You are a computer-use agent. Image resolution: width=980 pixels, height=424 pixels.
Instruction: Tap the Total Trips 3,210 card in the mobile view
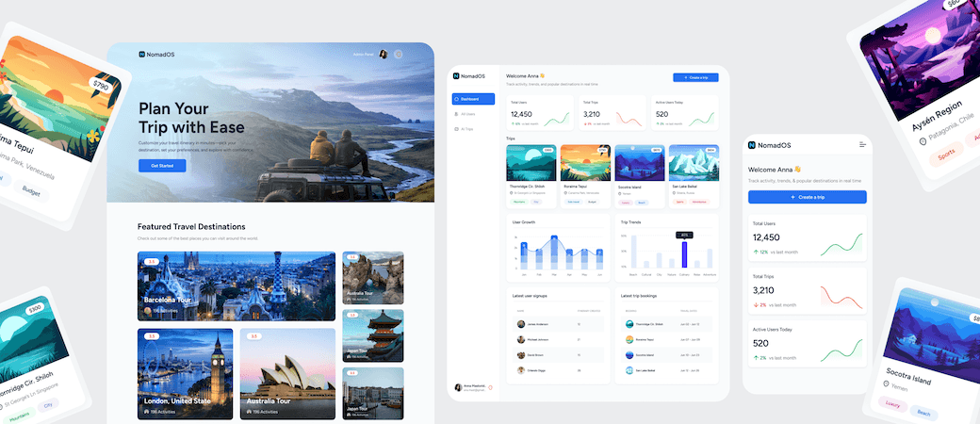click(807, 291)
